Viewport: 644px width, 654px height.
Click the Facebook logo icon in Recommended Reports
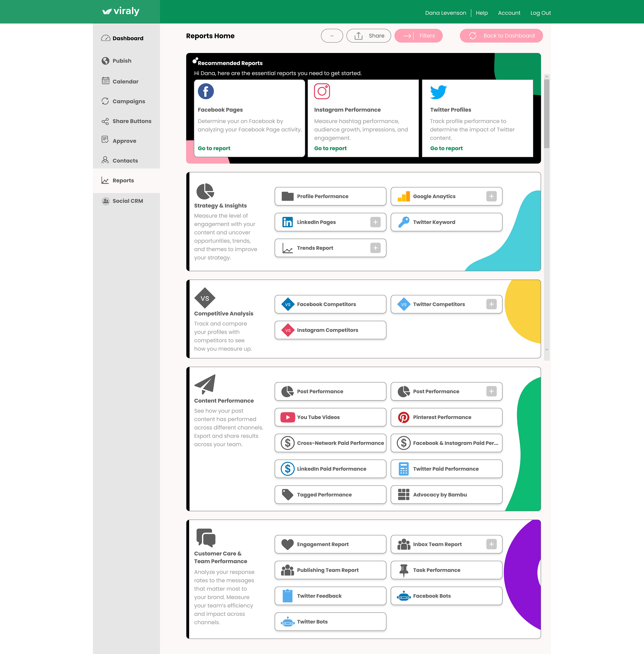click(206, 91)
